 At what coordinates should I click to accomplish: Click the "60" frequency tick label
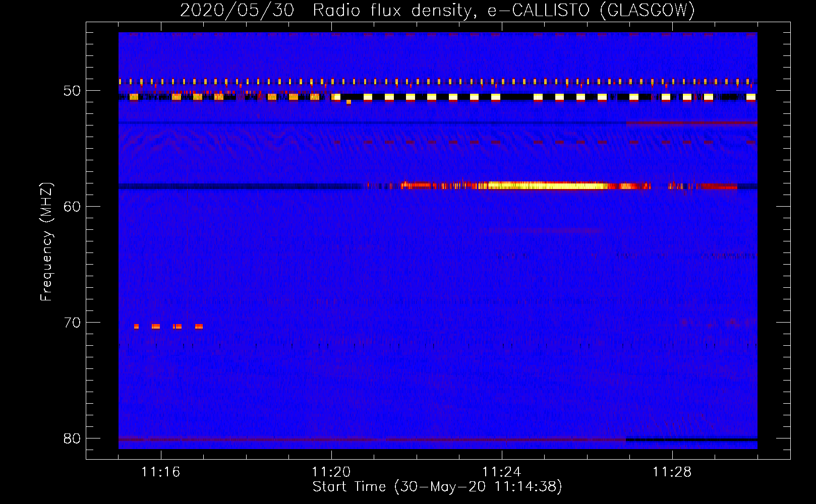(72, 207)
